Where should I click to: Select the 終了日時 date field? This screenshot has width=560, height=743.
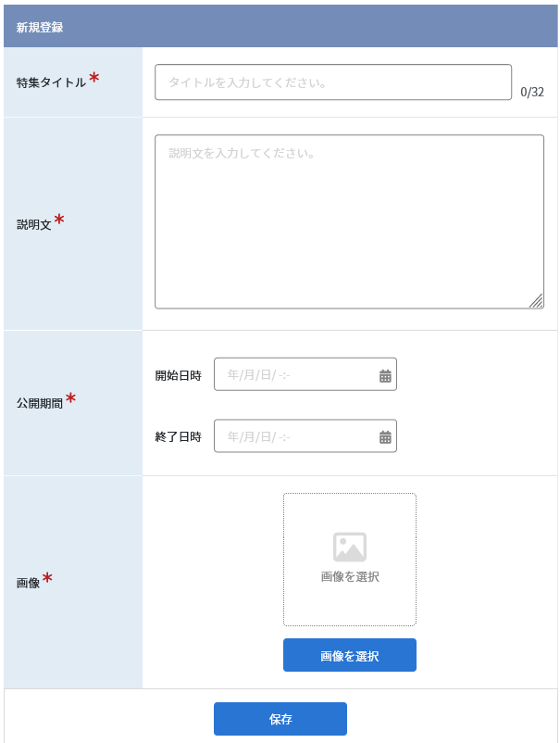[305, 436]
